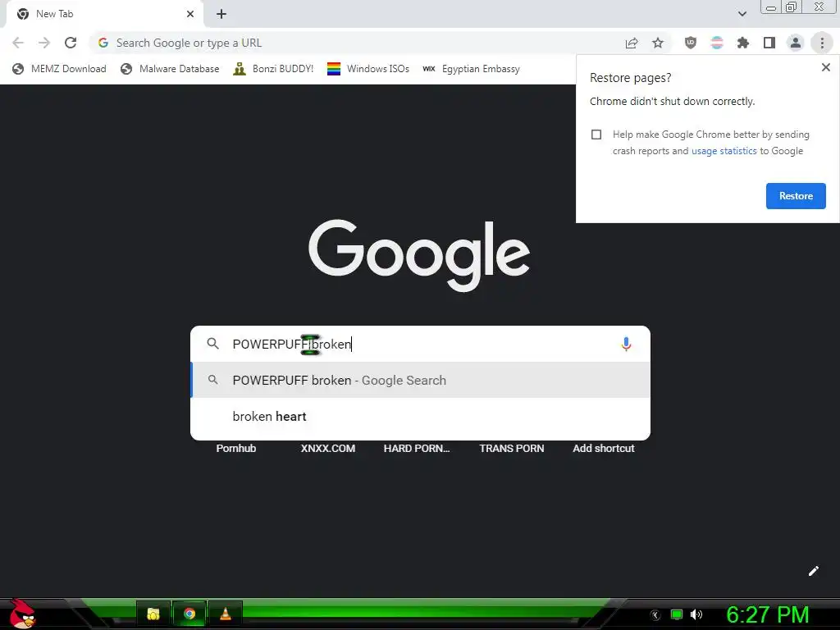Open the usage statistics link
840x630 pixels.
click(x=724, y=151)
